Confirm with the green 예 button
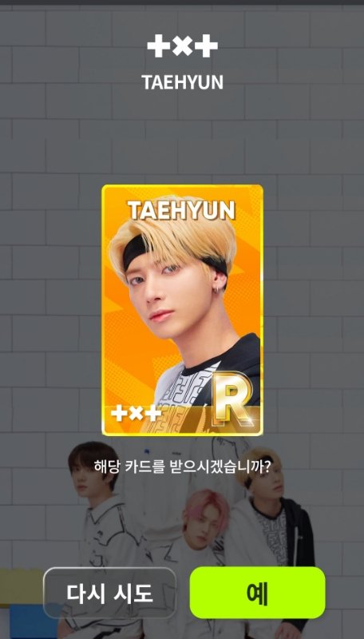 [x=257, y=593]
